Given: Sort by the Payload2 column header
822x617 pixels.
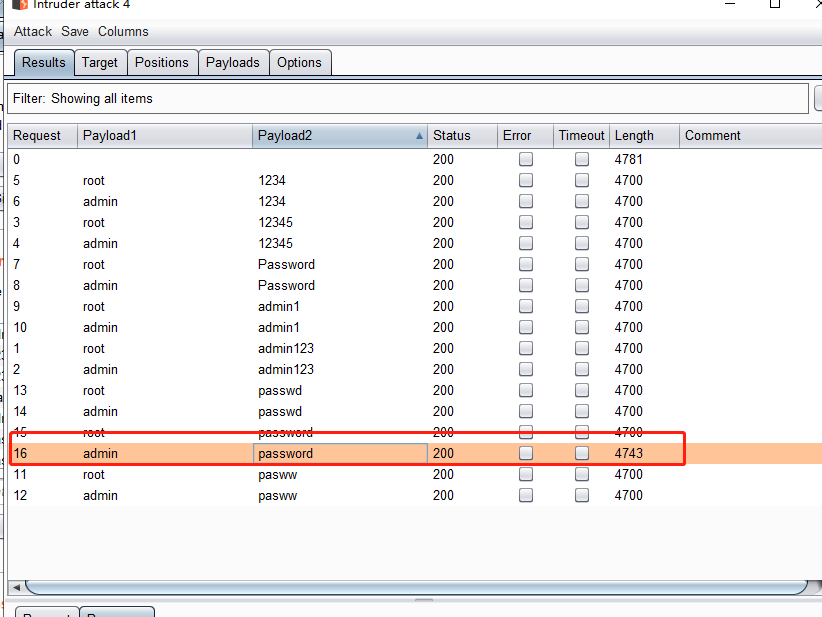Looking at the screenshot, I should tap(340, 136).
